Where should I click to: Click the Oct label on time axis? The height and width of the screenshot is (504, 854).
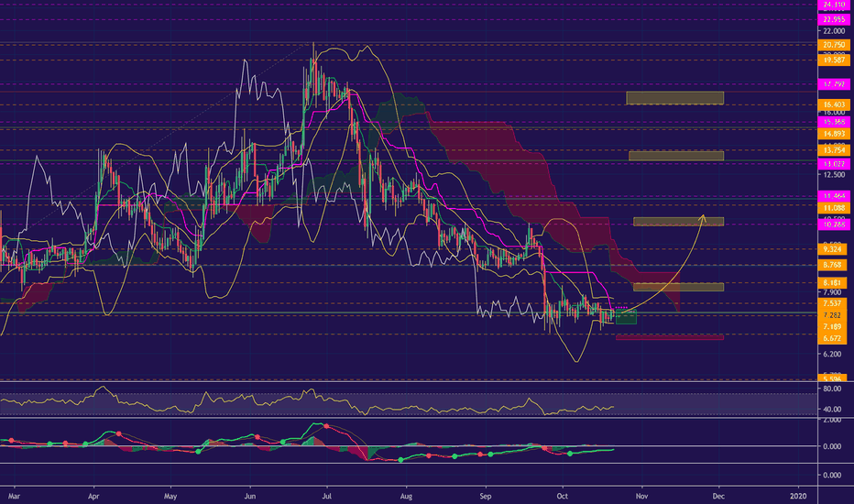tap(562, 497)
